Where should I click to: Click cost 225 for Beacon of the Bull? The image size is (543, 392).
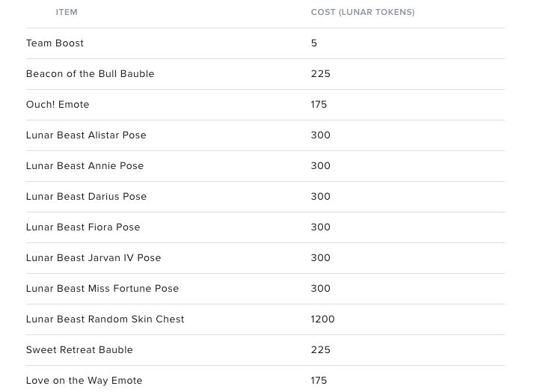tap(320, 74)
